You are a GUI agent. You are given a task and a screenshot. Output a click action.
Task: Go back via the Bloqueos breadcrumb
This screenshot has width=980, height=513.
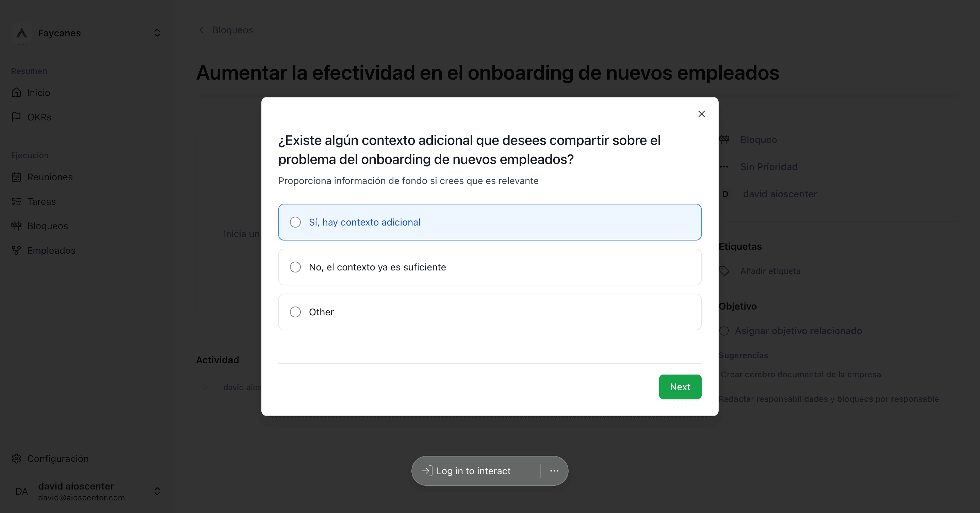226,30
